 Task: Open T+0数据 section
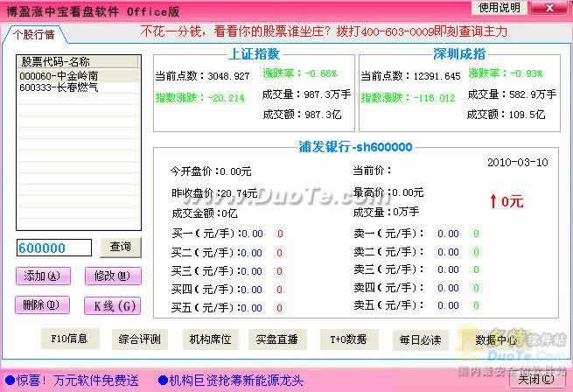click(349, 339)
